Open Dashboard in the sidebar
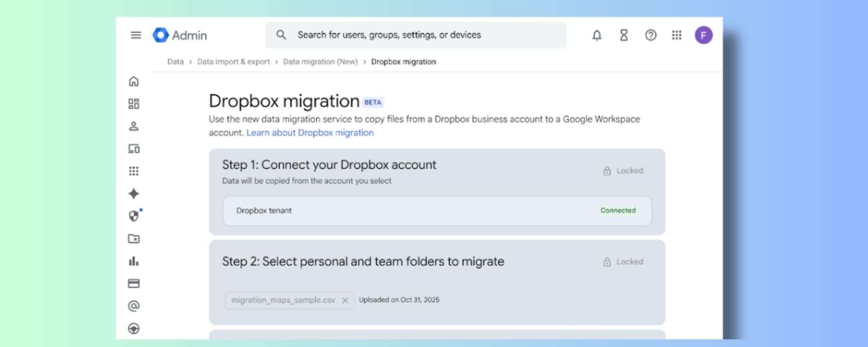 click(134, 104)
